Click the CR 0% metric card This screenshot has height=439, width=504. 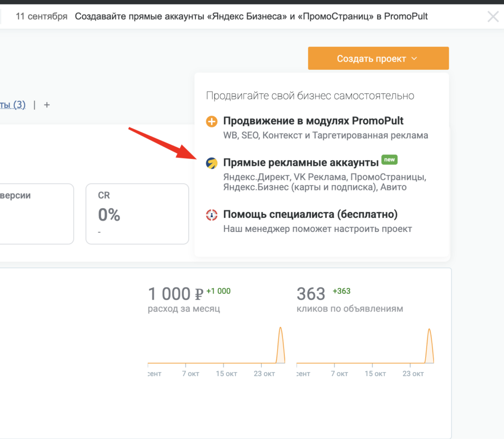tap(137, 214)
